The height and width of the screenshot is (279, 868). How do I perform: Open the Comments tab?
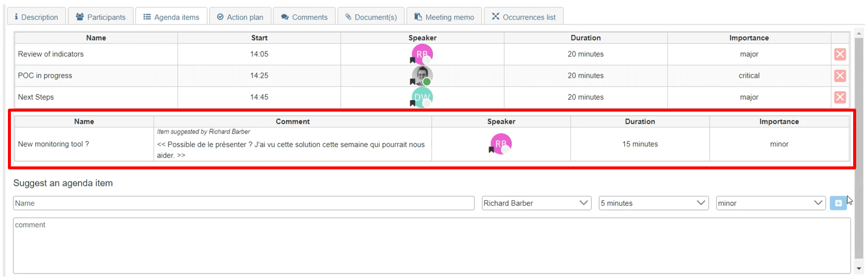(x=304, y=17)
